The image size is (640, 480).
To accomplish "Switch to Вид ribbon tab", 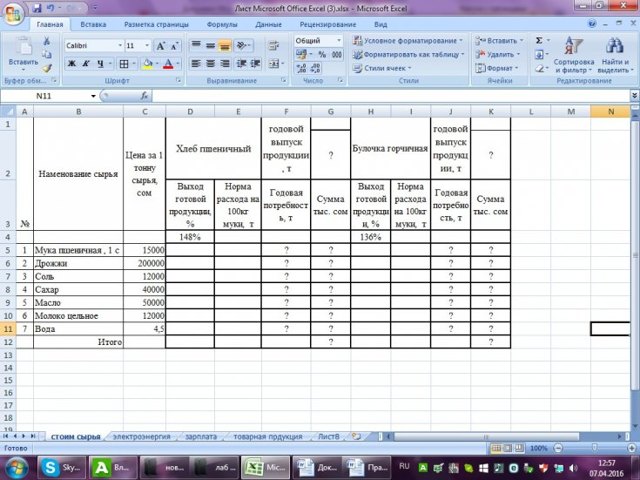I will pos(380,24).
